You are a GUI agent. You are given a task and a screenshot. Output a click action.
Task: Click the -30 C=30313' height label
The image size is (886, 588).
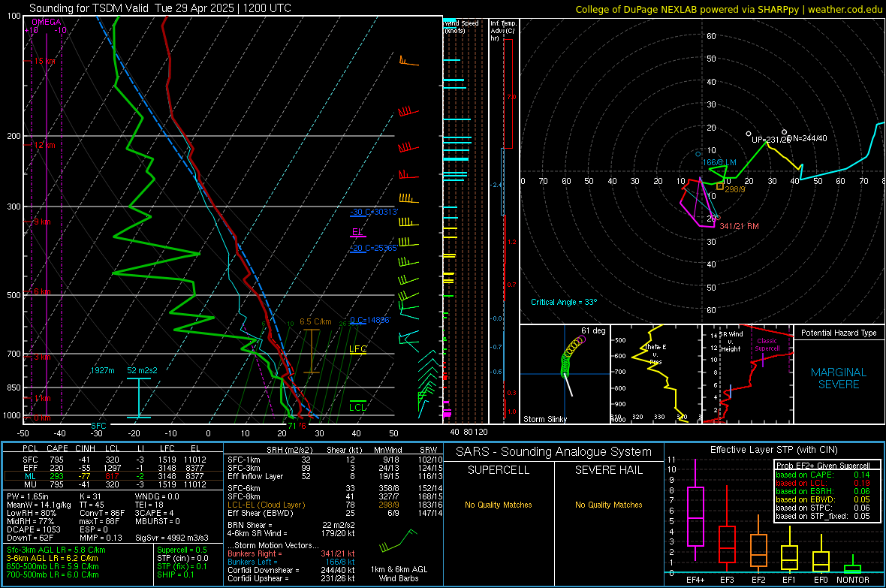[x=373, y=212]
